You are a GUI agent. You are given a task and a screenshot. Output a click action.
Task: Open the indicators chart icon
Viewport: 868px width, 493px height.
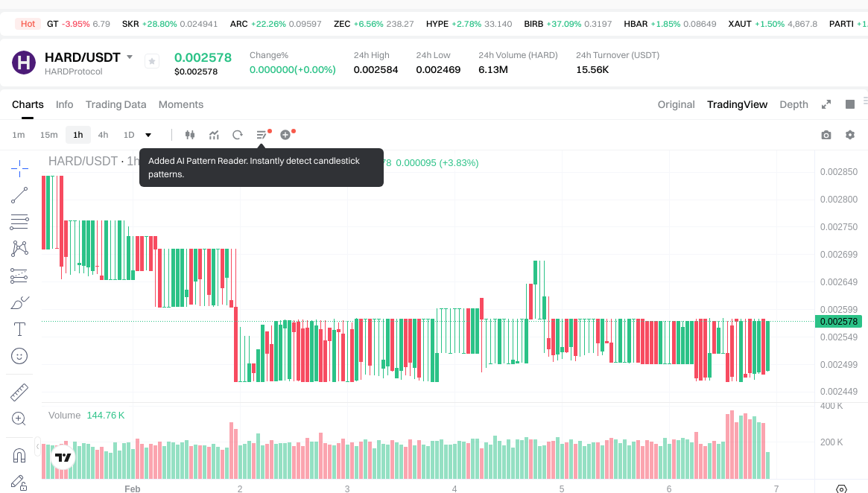click(x=214, y=135)
